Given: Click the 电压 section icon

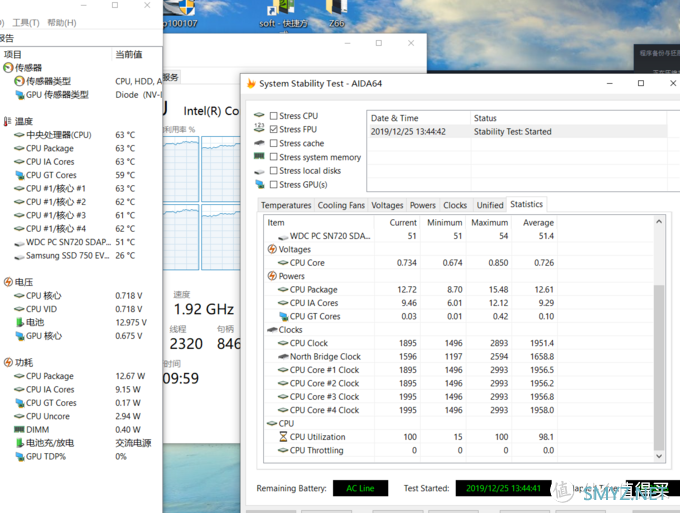Looking at the screenshot, I should click(x=8, y=282).
